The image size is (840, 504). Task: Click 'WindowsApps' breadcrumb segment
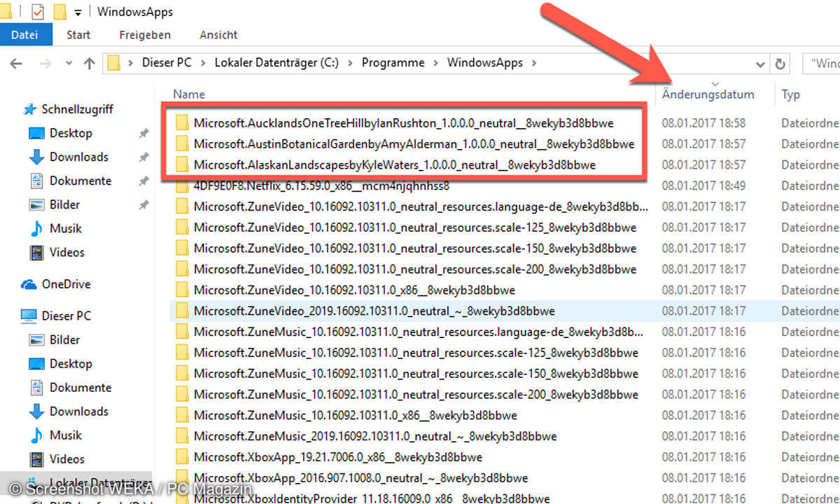tap(485, 62)
